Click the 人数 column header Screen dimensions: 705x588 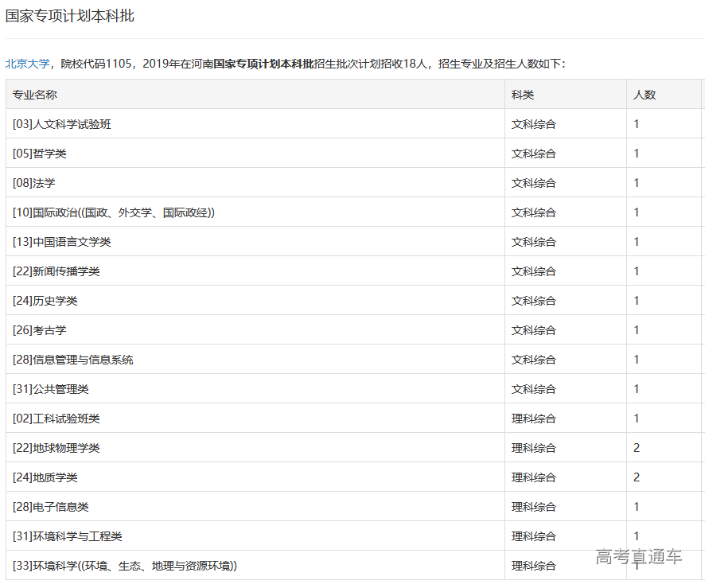tap(645, 95)
